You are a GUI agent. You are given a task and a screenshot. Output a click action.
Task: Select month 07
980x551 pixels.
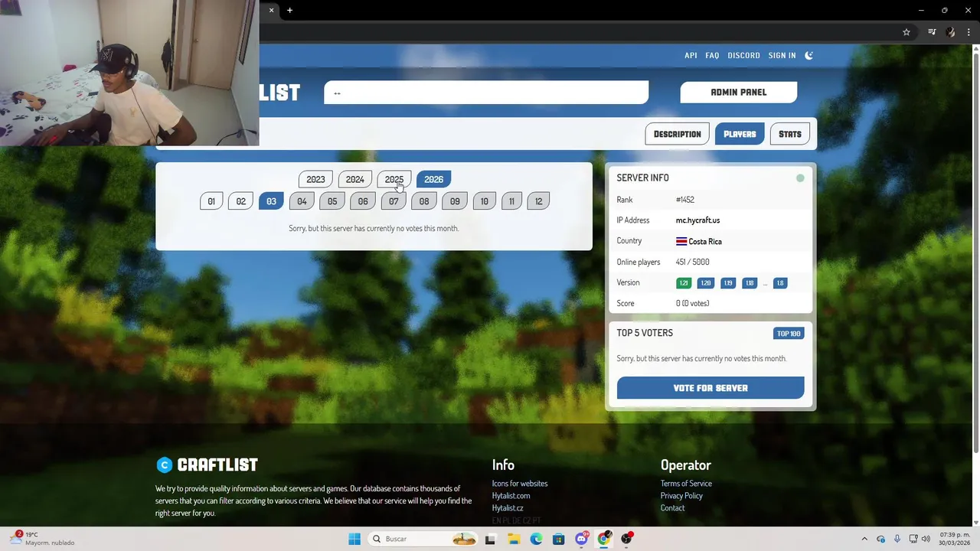pos(394,201)
